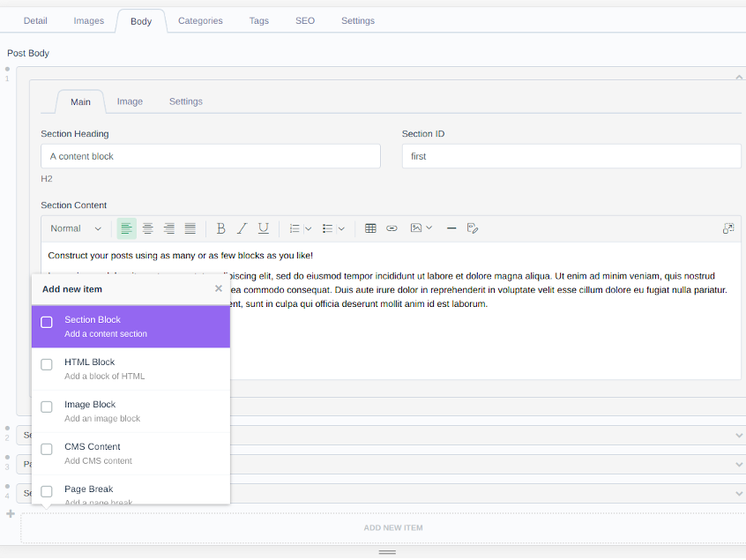Check the HTML Block checkbox

coord(47,364)
